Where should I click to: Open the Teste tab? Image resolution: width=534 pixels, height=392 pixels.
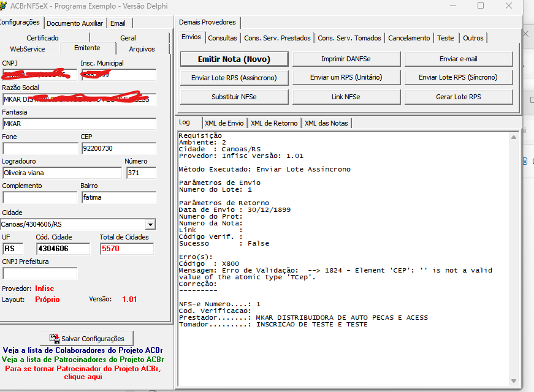[446, 38]
